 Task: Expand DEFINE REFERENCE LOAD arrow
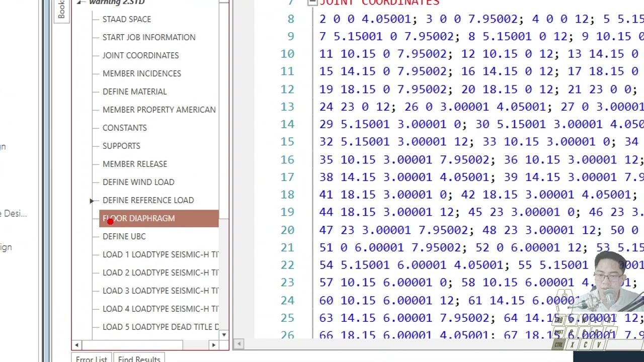point(92,201)
